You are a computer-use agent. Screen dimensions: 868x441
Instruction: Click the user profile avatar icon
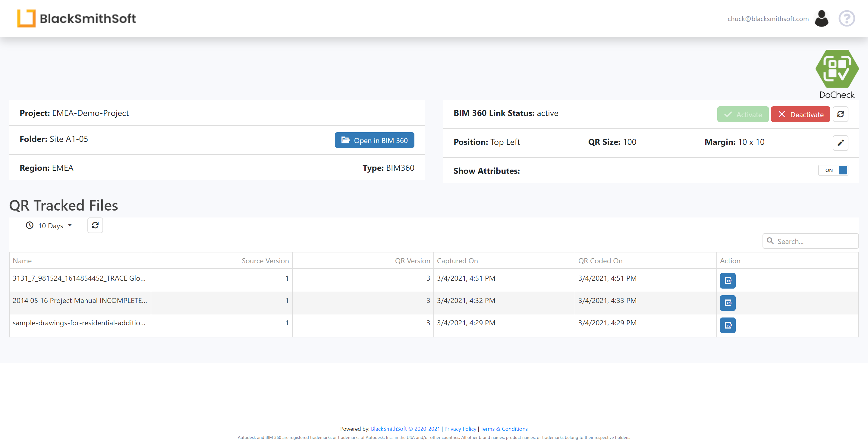point(821,19)
